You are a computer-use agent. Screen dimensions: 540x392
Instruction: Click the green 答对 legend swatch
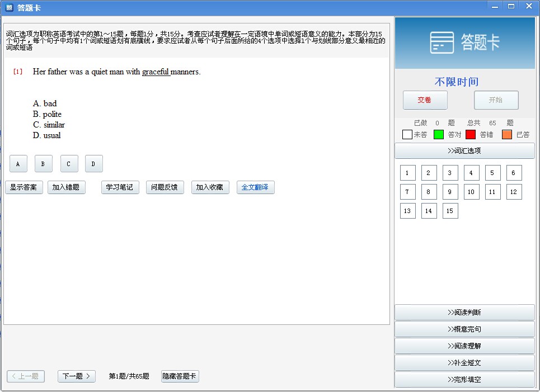pos(438,134)
